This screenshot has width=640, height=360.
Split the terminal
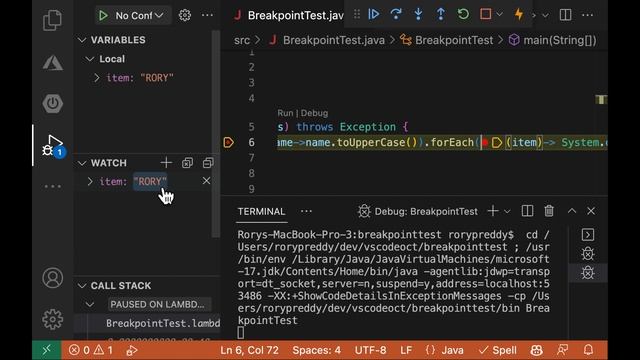tap(527, 211)
